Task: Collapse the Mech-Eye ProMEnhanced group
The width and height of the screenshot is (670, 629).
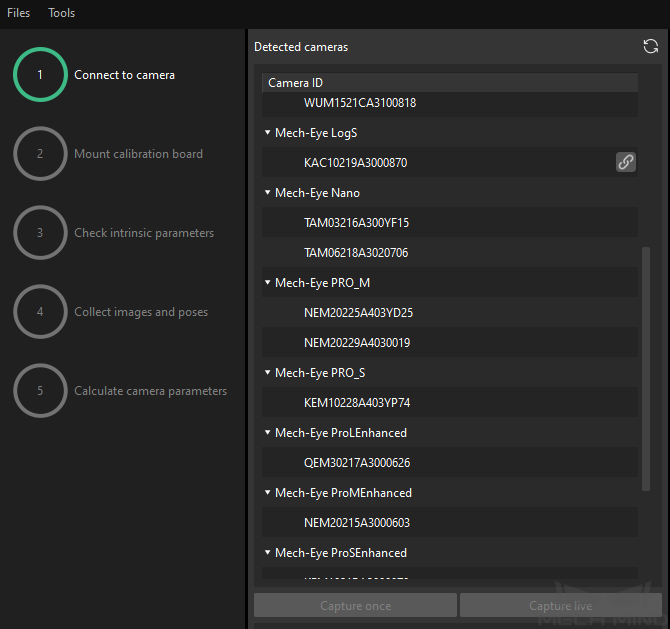Action: [x=267, y=493]
